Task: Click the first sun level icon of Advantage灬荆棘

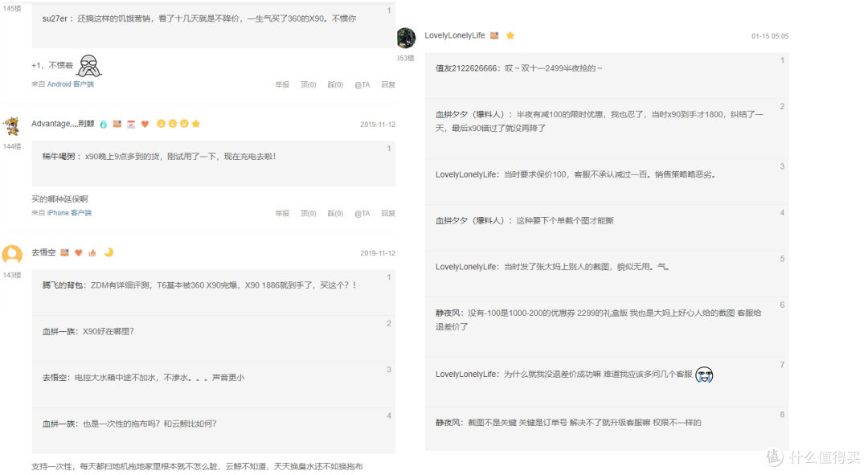Action: click(x=161, y=124)
